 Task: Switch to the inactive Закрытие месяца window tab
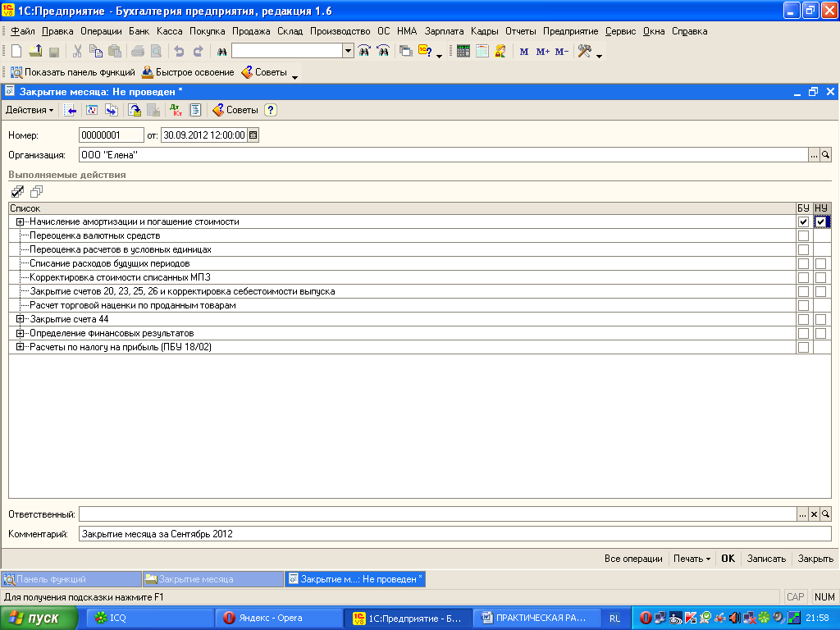pyautogui.click(x=213, y=579)
